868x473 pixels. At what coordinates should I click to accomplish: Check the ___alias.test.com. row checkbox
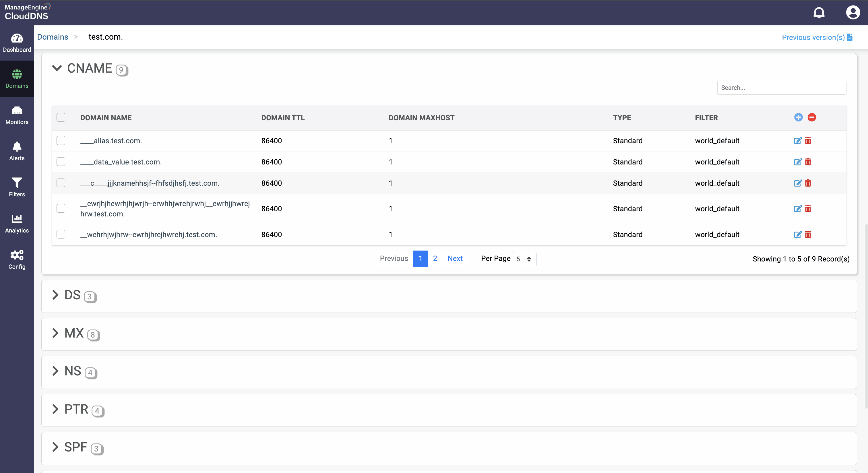(61, 140)
